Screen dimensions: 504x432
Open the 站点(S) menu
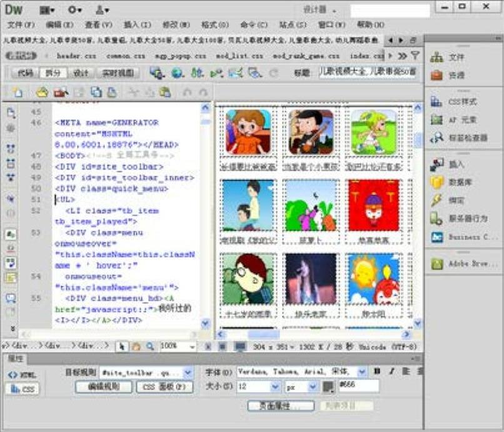click(x=293, y=25)
